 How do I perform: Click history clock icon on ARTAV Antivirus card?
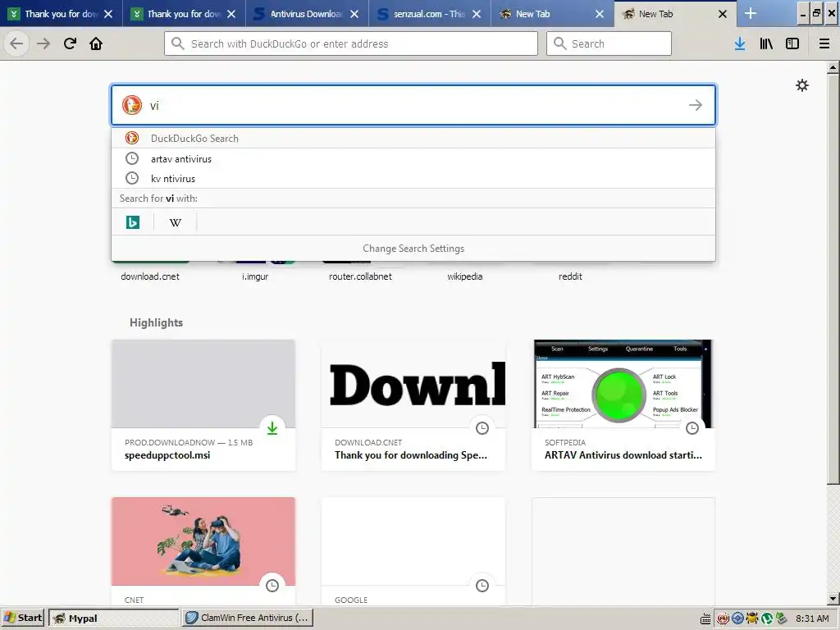click(692, 428)
